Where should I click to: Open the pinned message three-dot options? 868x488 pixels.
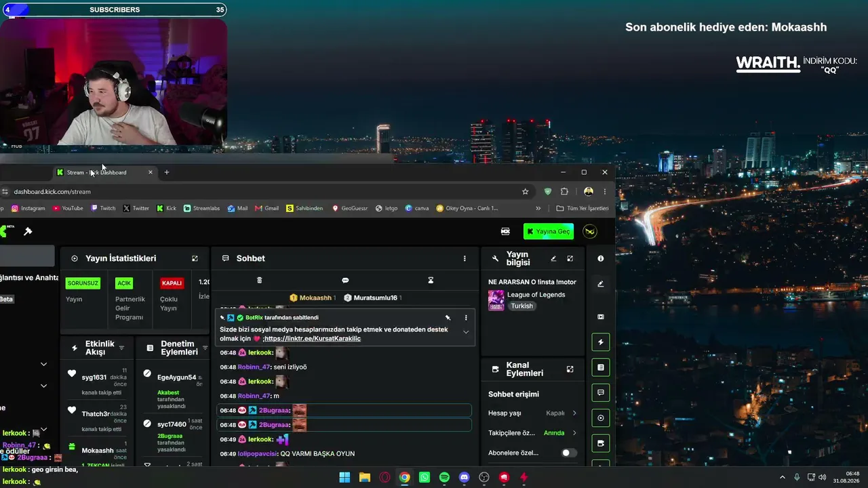click(466, 317)
